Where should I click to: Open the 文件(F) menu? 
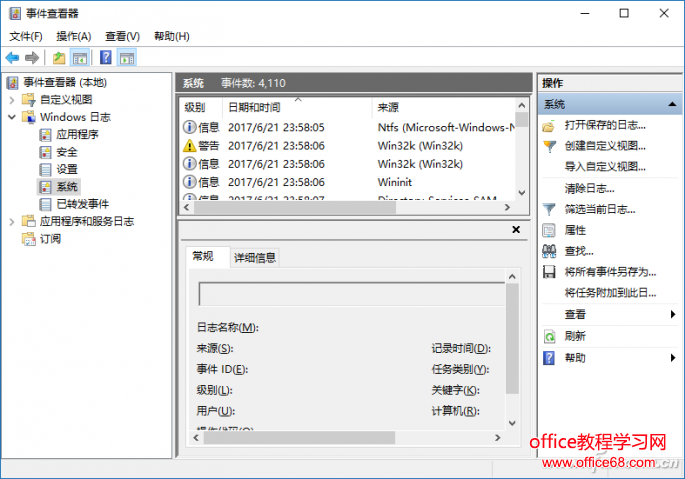click(26, 36)
